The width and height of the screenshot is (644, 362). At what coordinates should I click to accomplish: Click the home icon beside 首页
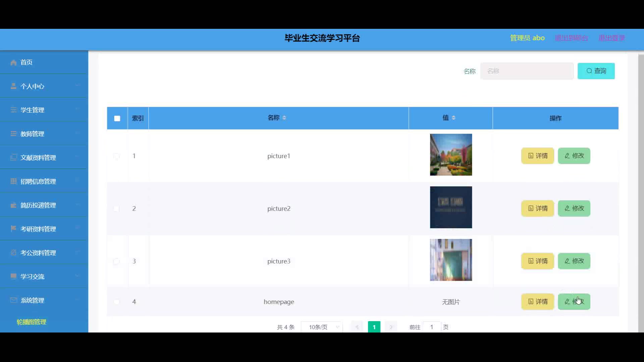pos(13,63)
